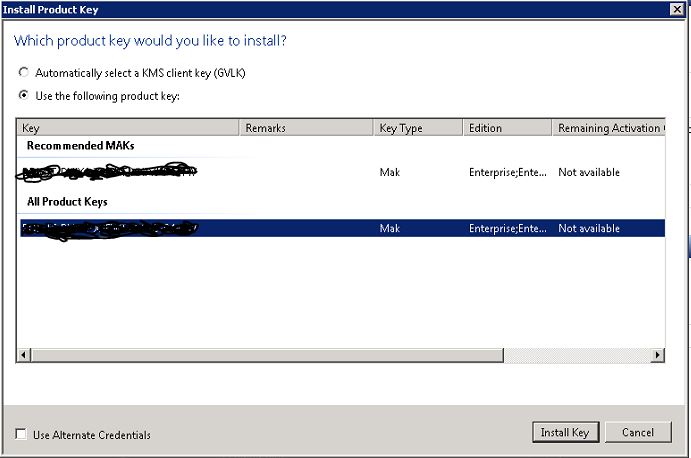Click the Remarks column header
Viewport: 691px width, 458px height.
[x=305, y=128]
